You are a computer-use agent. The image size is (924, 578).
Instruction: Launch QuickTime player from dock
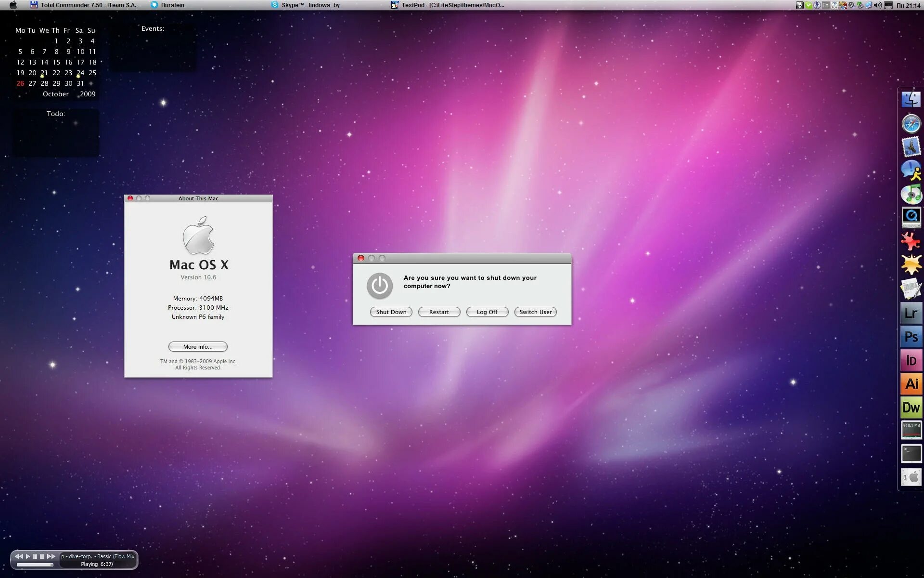(x=911, y=217)
